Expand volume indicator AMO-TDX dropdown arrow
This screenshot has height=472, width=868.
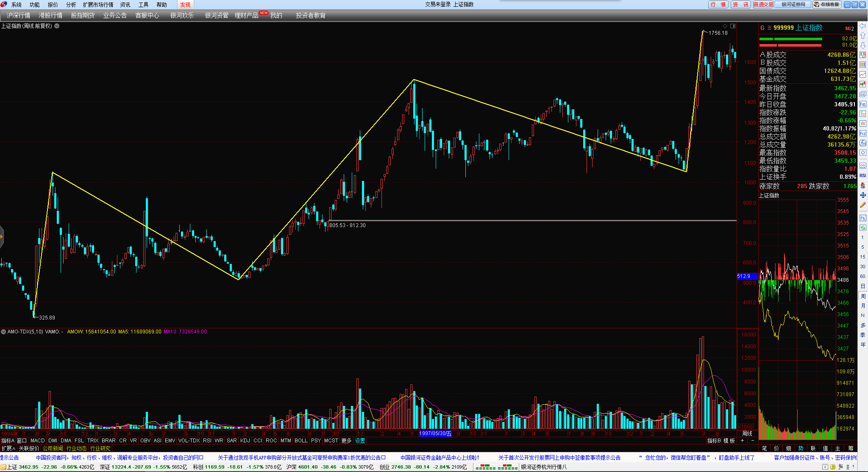coord(3,332)
